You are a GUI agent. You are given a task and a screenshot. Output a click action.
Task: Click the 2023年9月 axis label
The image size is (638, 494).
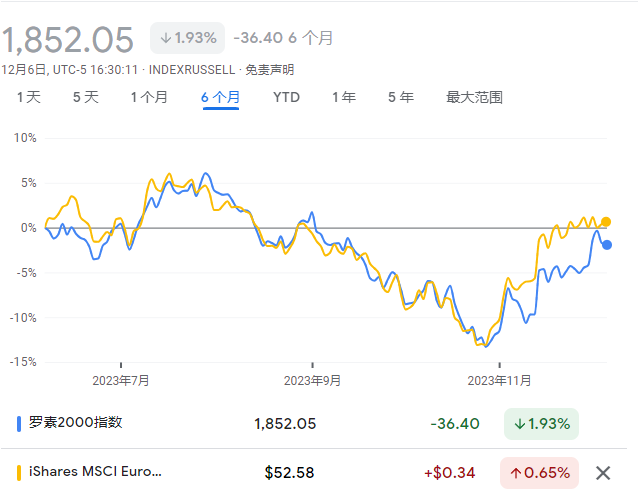click(312, 380)
